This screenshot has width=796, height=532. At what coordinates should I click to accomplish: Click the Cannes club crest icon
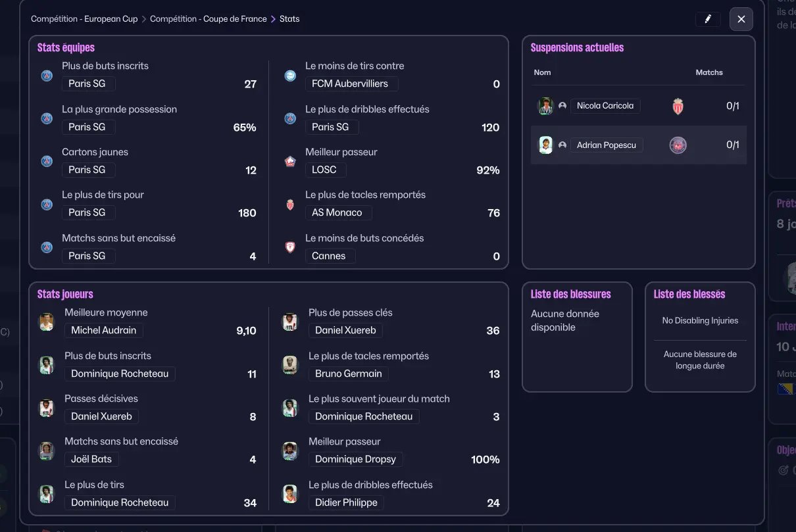(290, 247)
